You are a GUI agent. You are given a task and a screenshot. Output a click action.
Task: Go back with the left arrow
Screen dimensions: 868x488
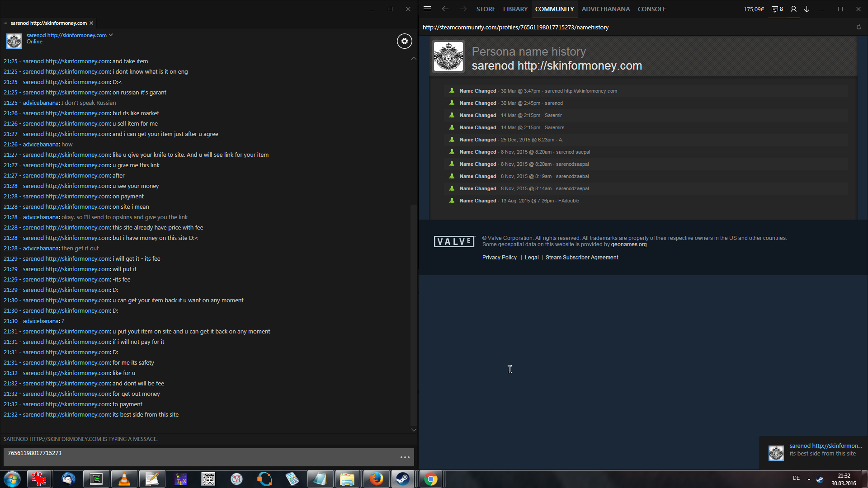(445, 9)
